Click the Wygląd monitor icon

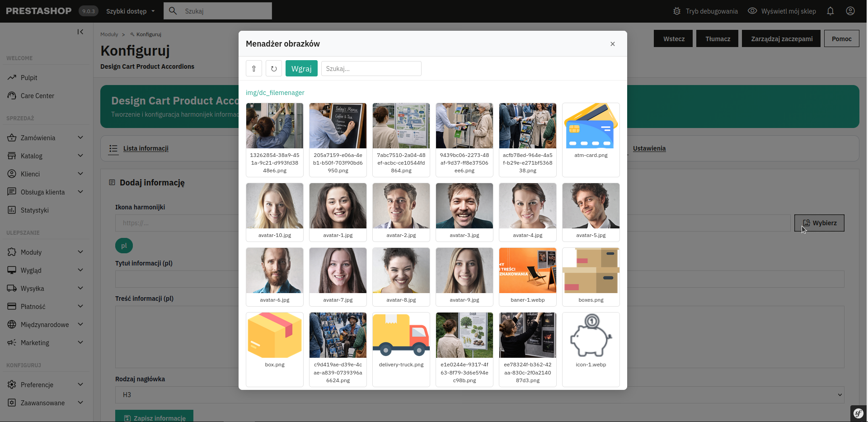[x=12, y=270]
